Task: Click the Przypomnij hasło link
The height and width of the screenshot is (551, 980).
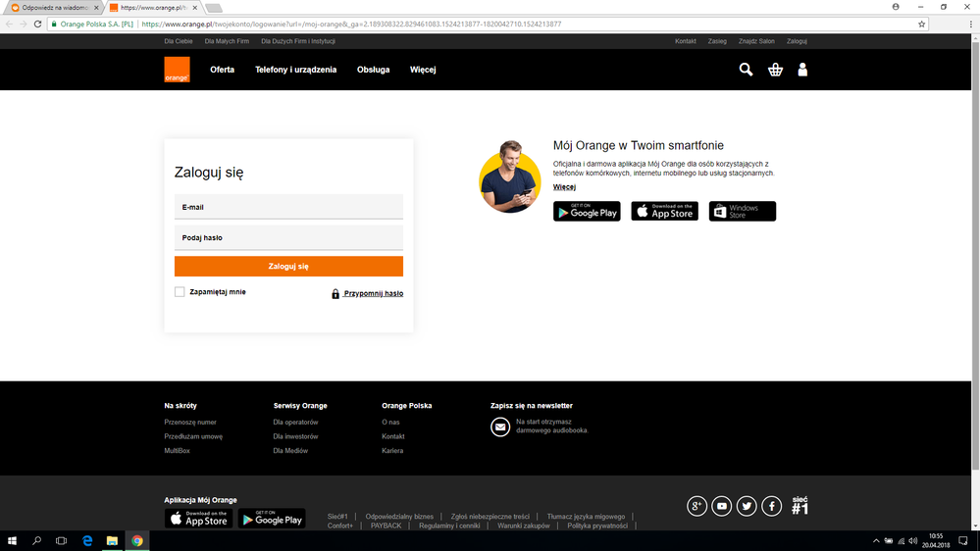Action: pos(373,293)
